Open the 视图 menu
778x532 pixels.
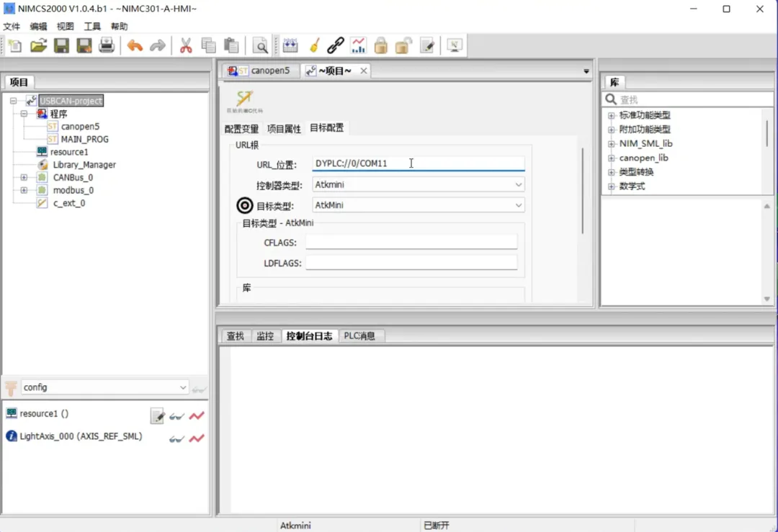[65, 27]
